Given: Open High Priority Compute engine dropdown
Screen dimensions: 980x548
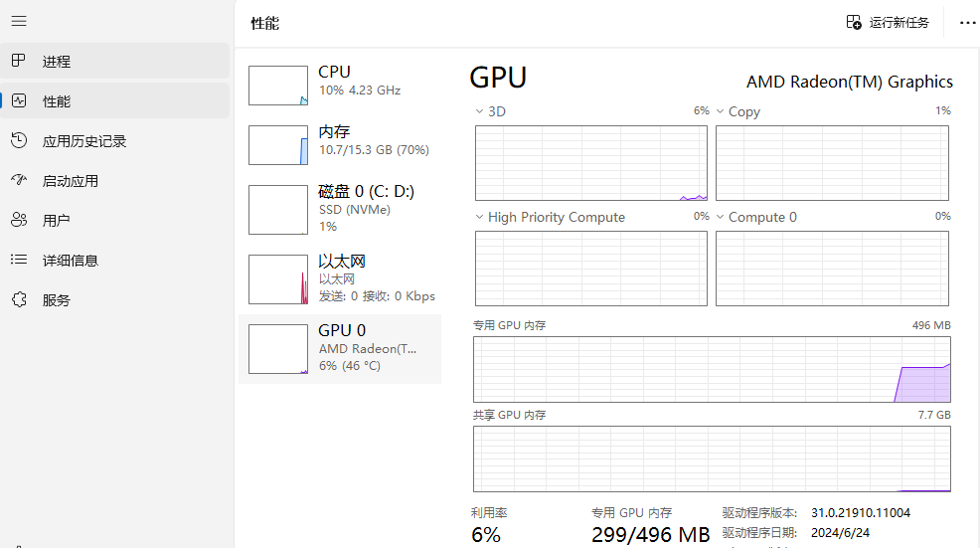Looking at the screenshot, I should point(479,217).
